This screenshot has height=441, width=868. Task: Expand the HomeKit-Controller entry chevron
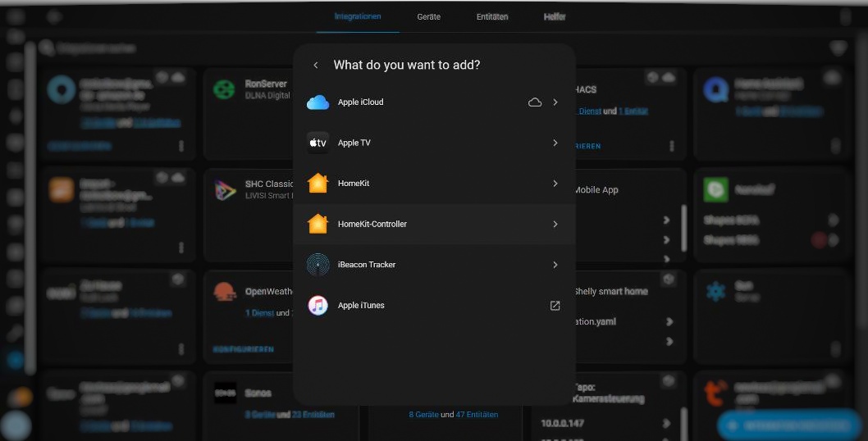tap(555, 224)
